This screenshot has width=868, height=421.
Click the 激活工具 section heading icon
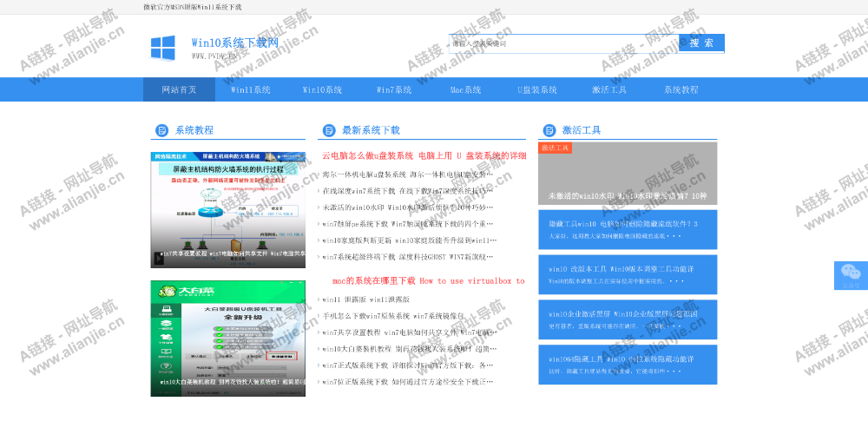tap(549, 131)
